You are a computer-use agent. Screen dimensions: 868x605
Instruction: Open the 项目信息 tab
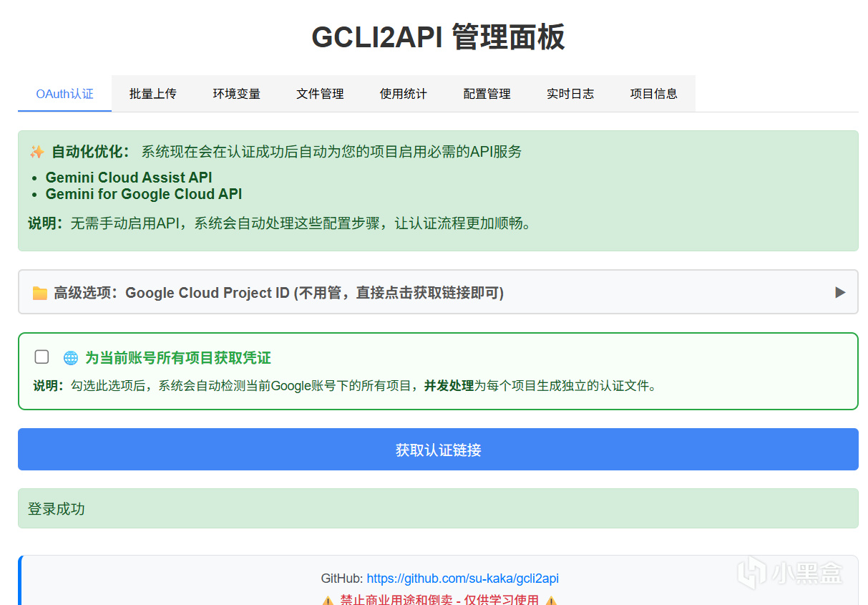(x=654, y=94)
